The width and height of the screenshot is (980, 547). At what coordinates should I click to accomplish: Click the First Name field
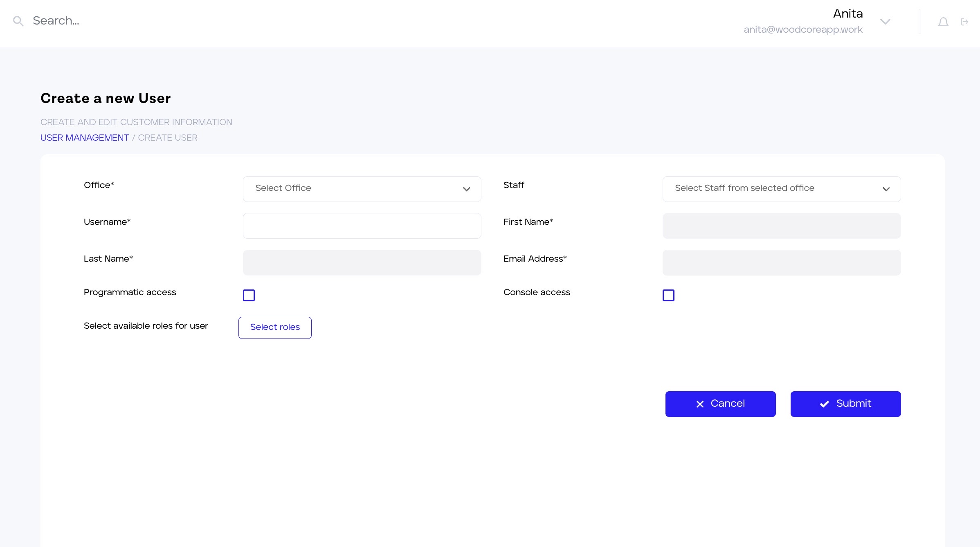pyautogui.click(x=781, y=226)
